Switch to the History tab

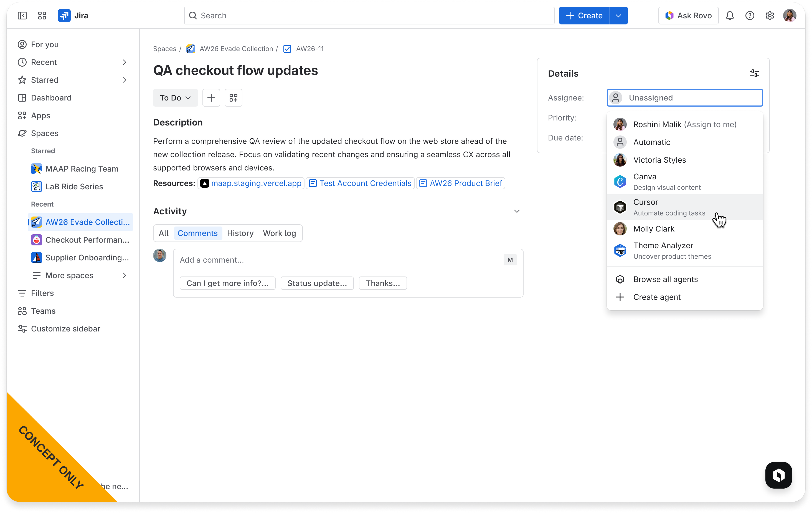tap(240, 233)
